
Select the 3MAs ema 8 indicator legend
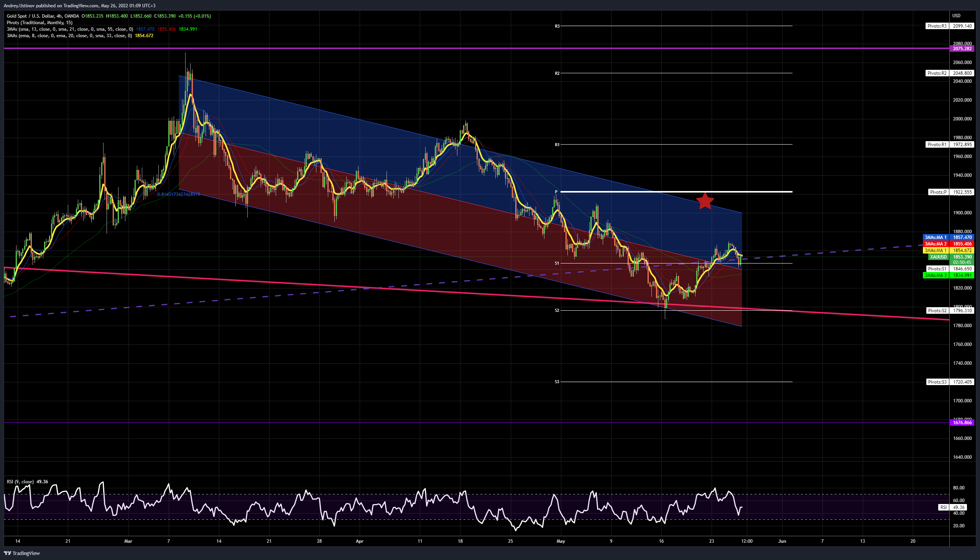coord(69,35)
